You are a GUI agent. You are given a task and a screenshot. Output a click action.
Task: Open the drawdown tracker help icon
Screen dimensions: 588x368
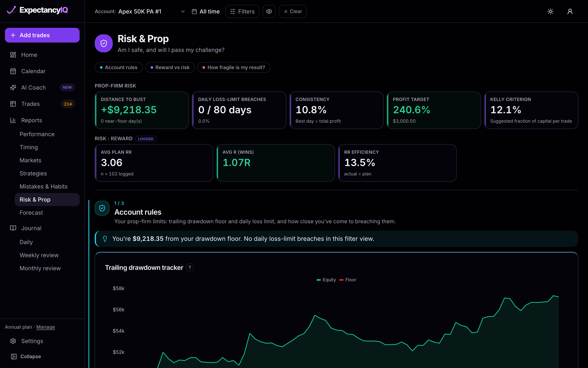point(190,267)
